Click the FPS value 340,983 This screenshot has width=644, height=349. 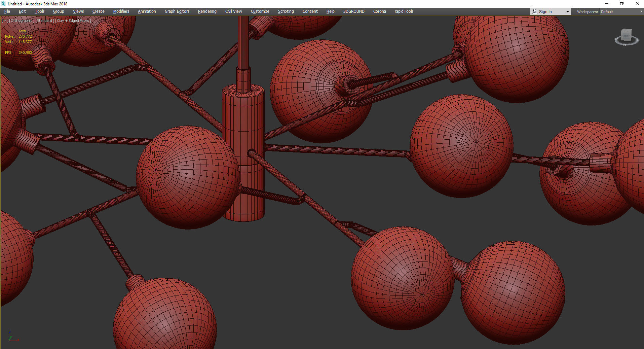coord(25,53)
